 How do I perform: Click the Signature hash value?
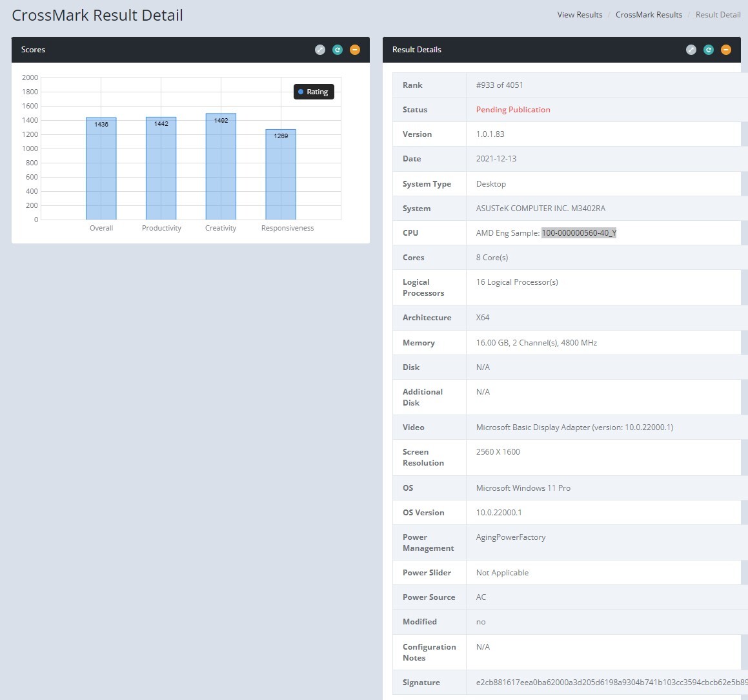(x=612, y=683)
